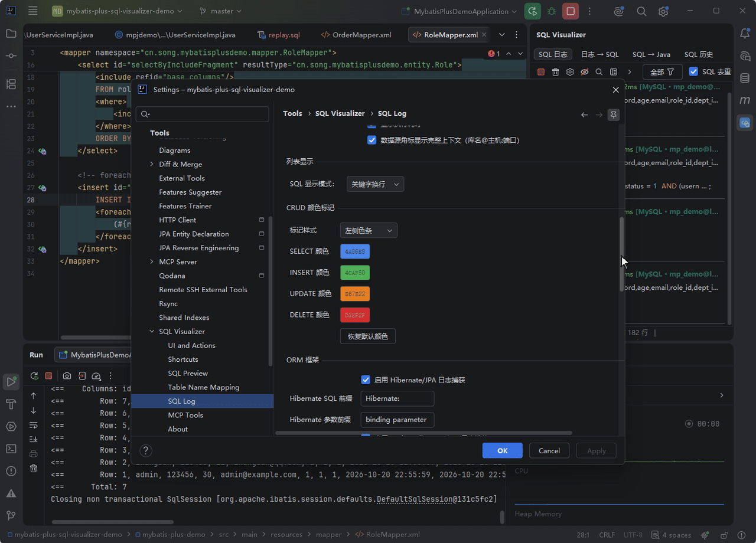This screenshot has height=543, width=756.
Task: Switch to the replay.sql editor tab
Action: [x=279, y=35]
